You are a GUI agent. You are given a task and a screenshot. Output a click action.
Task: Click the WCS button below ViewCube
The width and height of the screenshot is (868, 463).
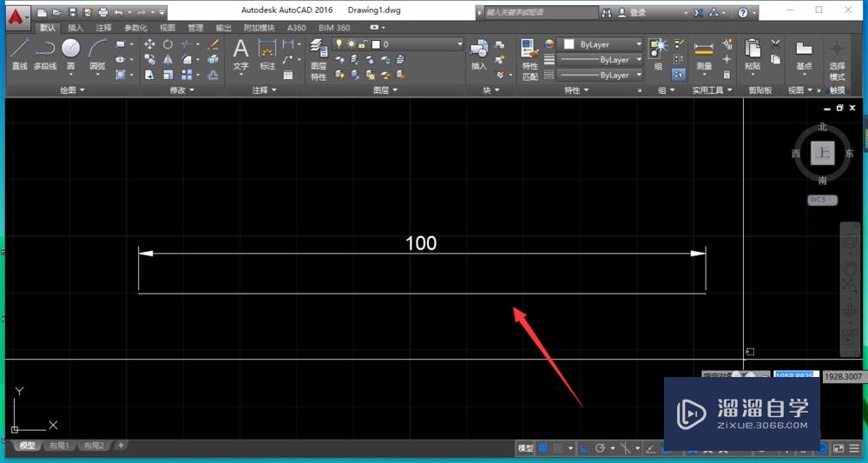(x=821, y=200)
